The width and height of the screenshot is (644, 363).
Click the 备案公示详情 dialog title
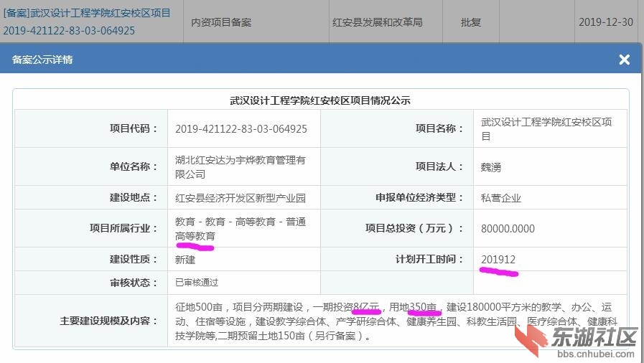42,60
